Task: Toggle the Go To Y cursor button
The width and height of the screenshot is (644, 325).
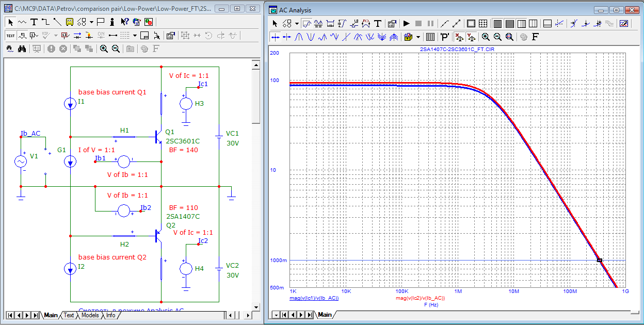Action: (471, 37)
